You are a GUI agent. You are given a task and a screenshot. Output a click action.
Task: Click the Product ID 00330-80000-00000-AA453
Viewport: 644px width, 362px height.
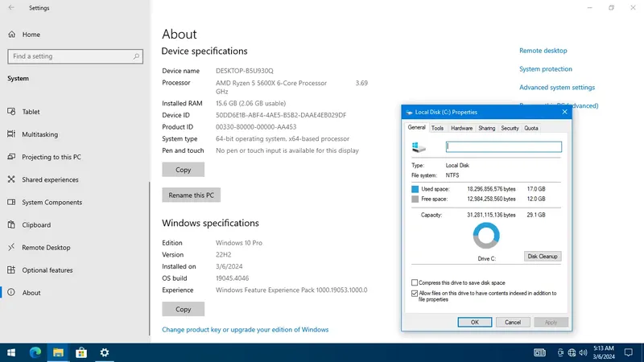(x=256, y=127)
